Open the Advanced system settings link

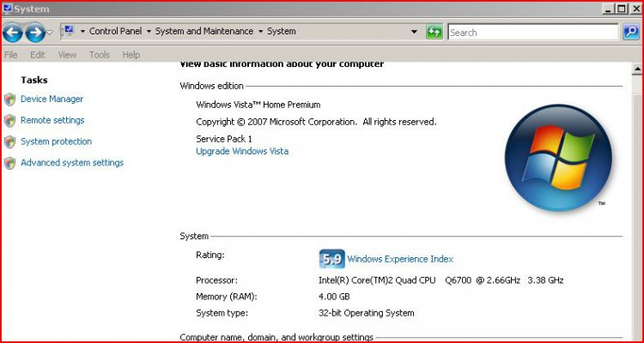(x=72, y=163)
